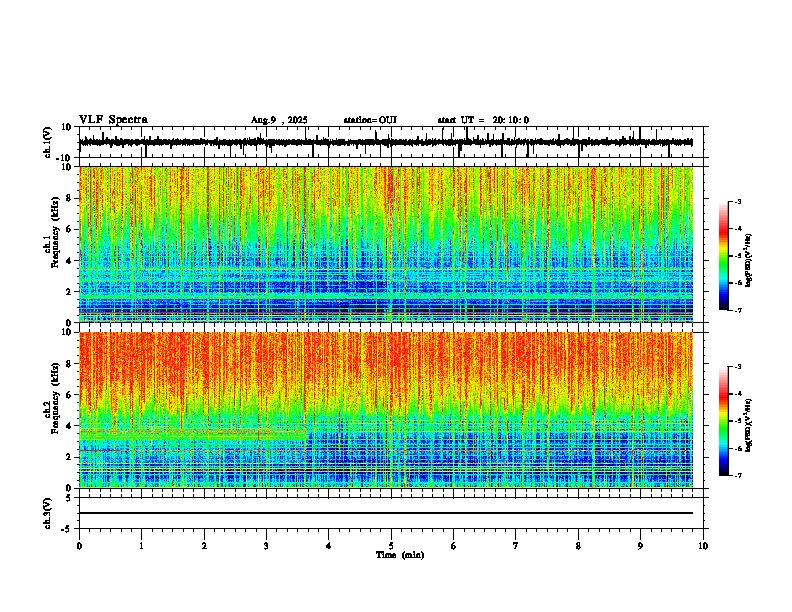The width and height of the screenshot is (792, 612).
Task: Click time axis tick label "5"
Action: [391, 546]
